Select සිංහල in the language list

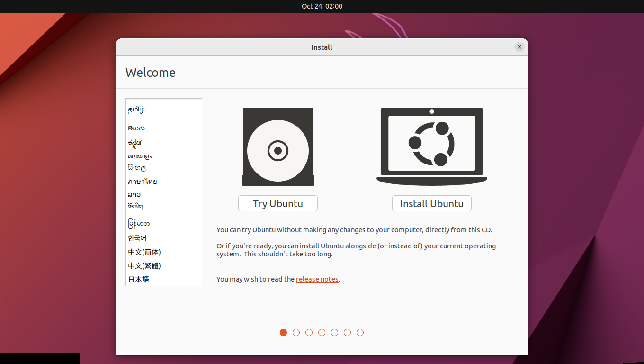pos(164,168)
